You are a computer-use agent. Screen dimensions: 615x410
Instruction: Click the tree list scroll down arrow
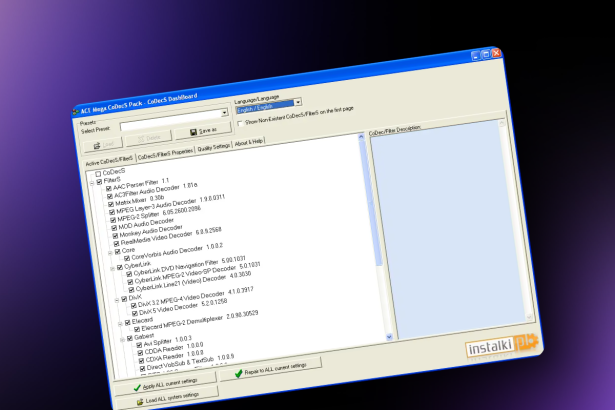389,337
